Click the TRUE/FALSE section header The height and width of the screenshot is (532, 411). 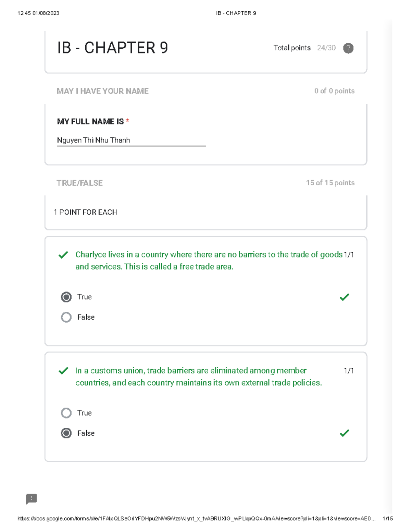click(79, 183)
